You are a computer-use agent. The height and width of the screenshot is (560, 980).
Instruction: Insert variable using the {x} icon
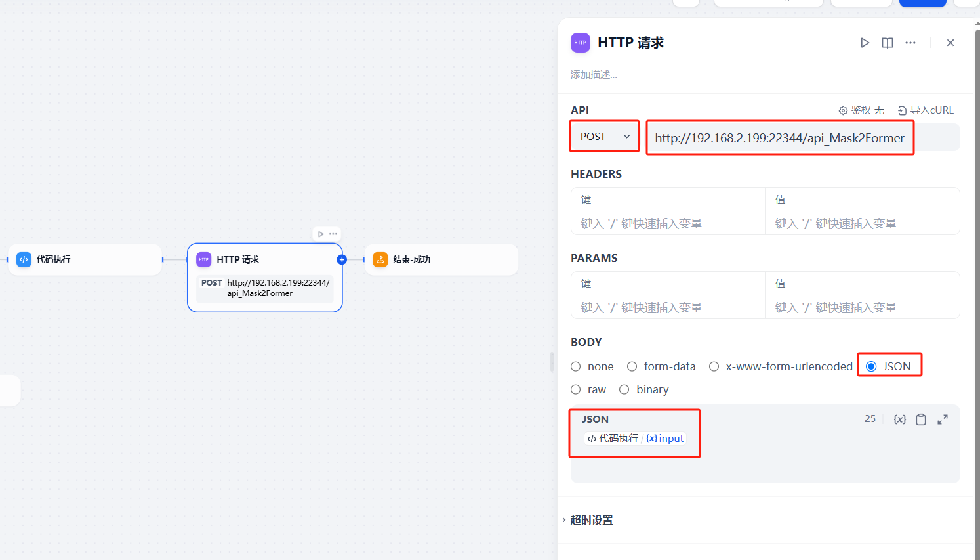[x=899, y=420]
